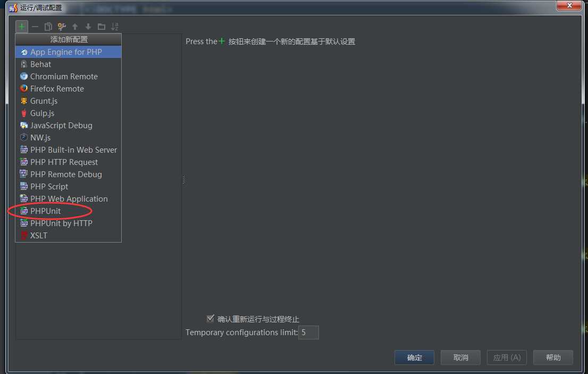Close the 运行/调试配置 dialog window
The image size is (588, 374).
point(569,6)
